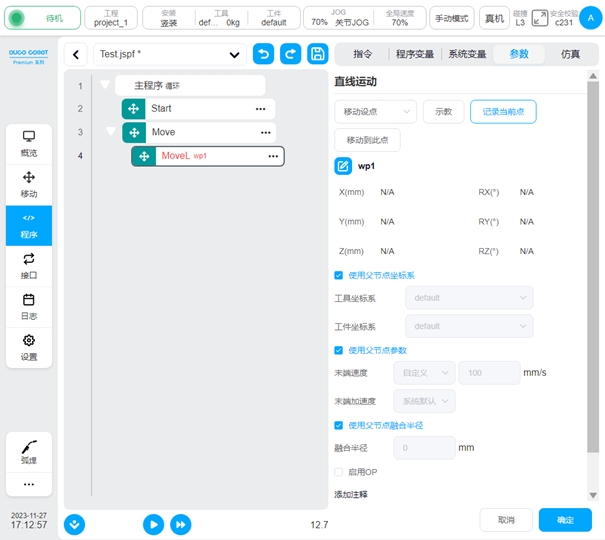Open the 移动设点 dropdown
Screen dimensions: 605x540
pyautogui.click(x=375, y=112)
